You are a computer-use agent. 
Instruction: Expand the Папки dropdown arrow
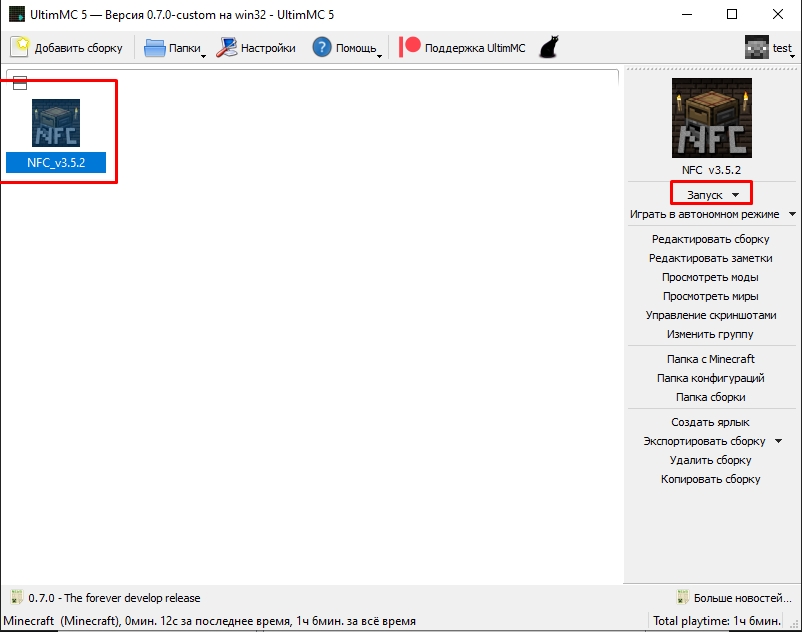pyautogui.click(x=203, y=56)
